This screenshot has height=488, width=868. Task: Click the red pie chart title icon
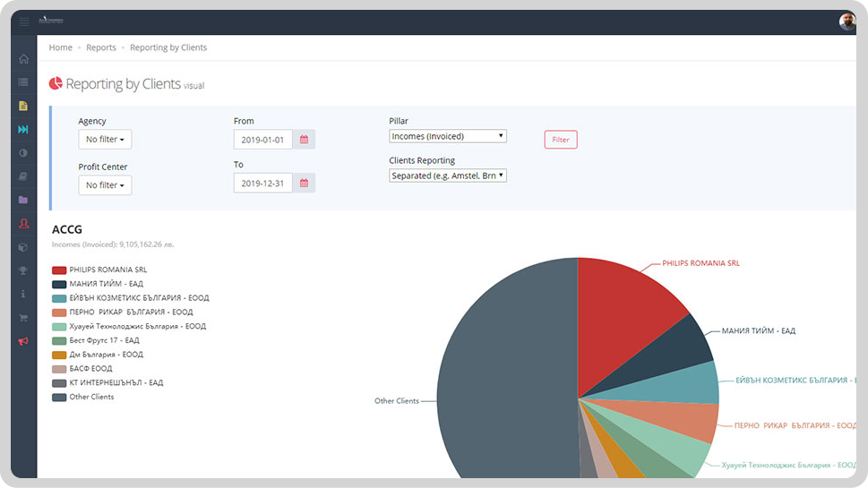pyautogui.click(x=56, y=83)
